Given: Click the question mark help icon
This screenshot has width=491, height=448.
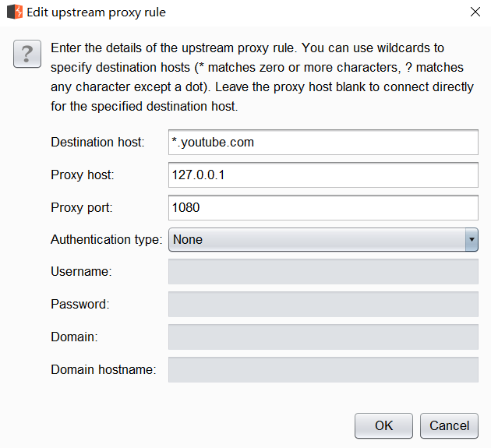Looking at the screenshot, I should [x=27, y=55].
